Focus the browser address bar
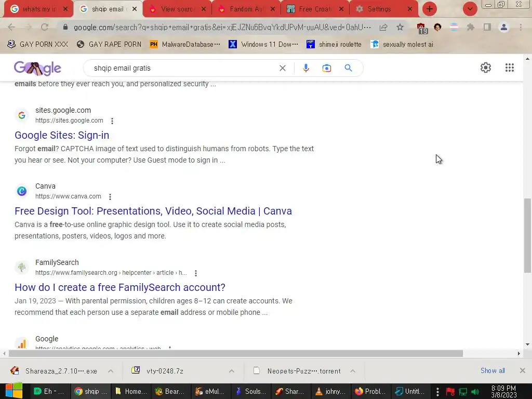 [x=222, y=27]
